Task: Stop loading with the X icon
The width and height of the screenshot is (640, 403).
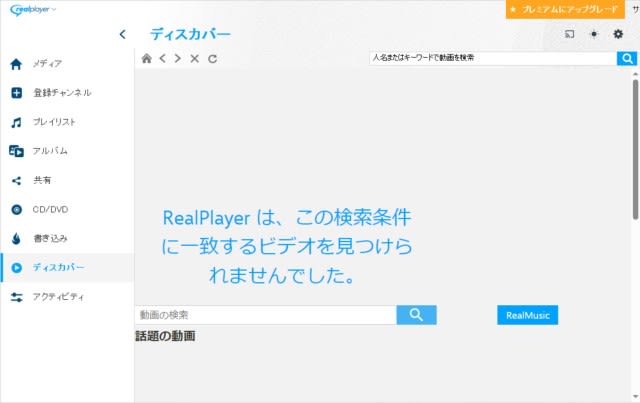Action: [x=194, y=58]
